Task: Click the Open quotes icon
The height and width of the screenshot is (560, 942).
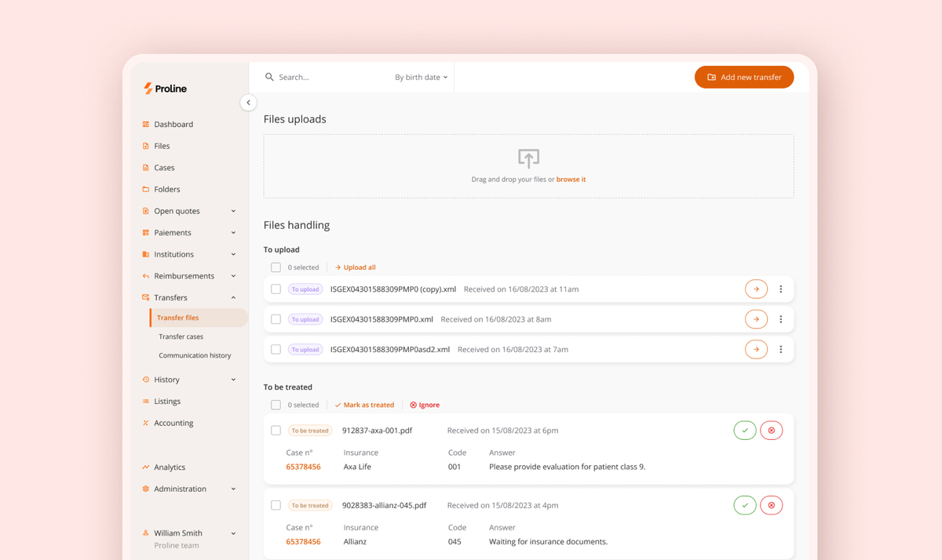Action: coord(145,211)
